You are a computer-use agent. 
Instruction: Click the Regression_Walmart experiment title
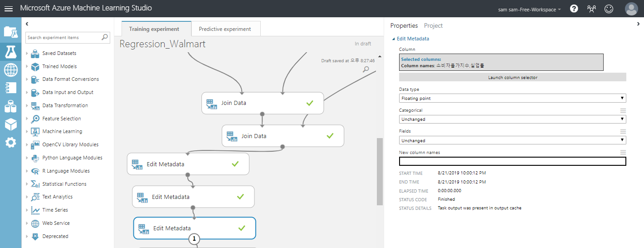(x=162, y=44)
